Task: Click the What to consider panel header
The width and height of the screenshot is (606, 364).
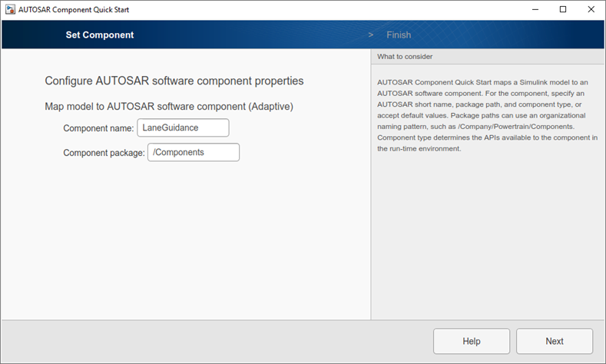Action: (405, 57)
